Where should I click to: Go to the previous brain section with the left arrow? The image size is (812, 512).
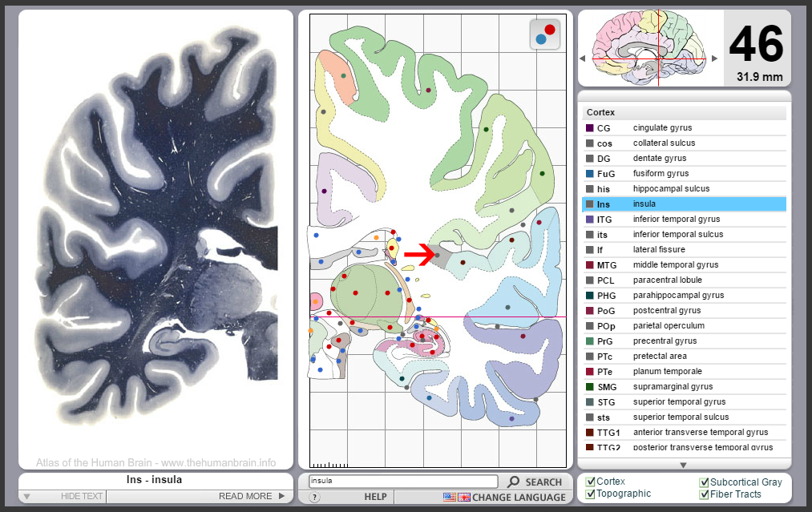582,58
